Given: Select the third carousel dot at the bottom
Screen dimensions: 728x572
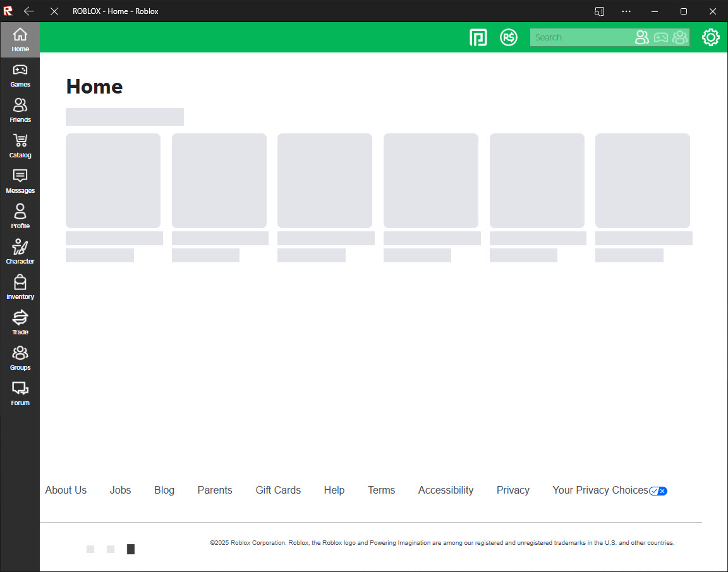Looking at the screenshot, I should [131, 549].
